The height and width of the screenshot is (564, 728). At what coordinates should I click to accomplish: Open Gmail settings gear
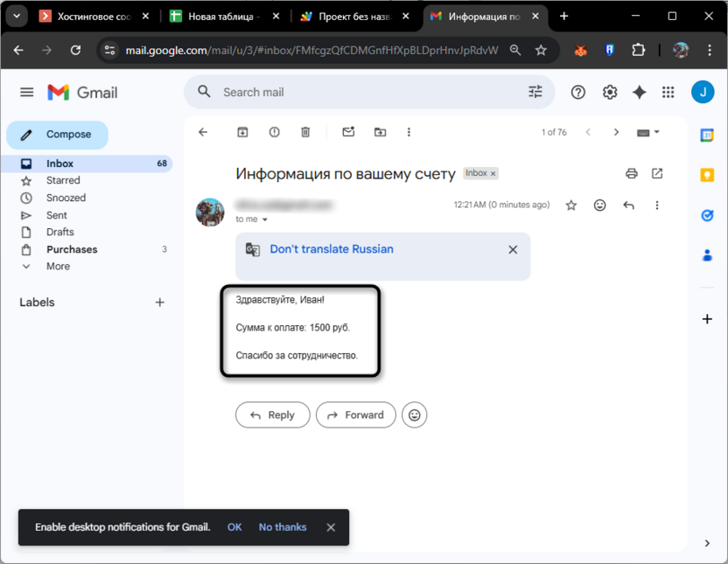(x=610, y=92)
